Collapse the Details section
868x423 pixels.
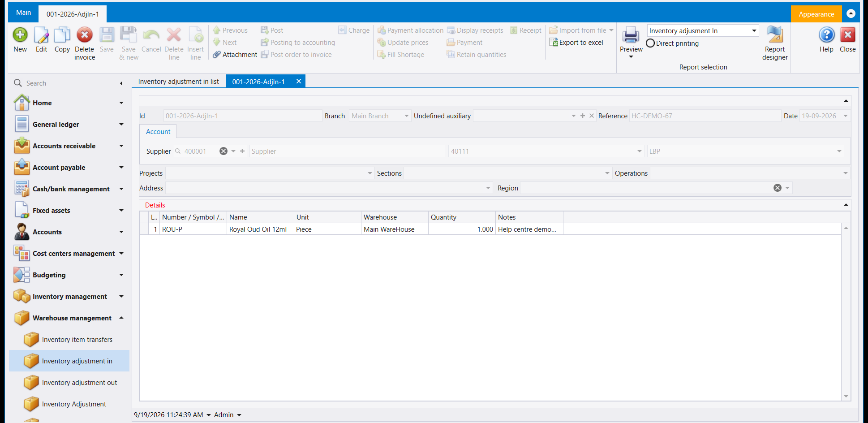[x=846, y=205]
